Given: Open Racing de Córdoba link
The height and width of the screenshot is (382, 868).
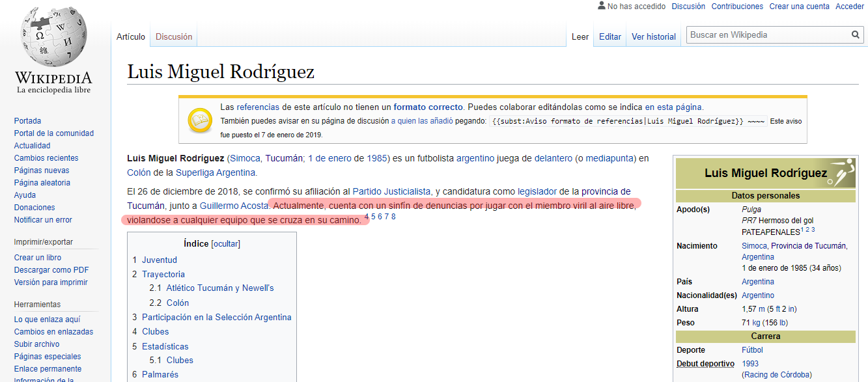Looking at the screenshot, I should [x=777, y=375].
